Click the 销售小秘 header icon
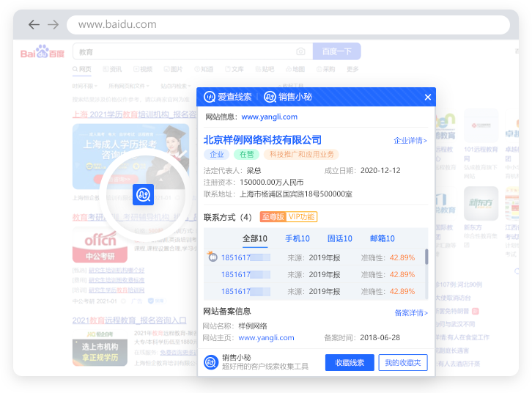 coord(270,97)
